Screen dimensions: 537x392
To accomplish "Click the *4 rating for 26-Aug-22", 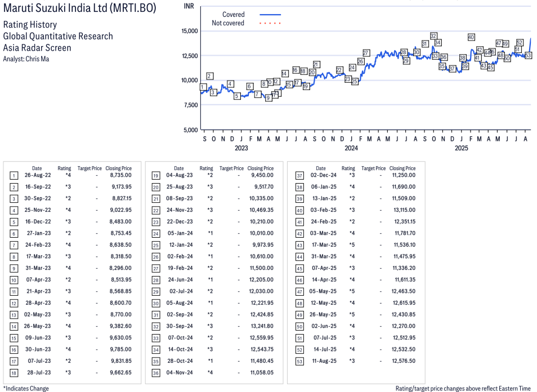I will click(x=68, y=175).
